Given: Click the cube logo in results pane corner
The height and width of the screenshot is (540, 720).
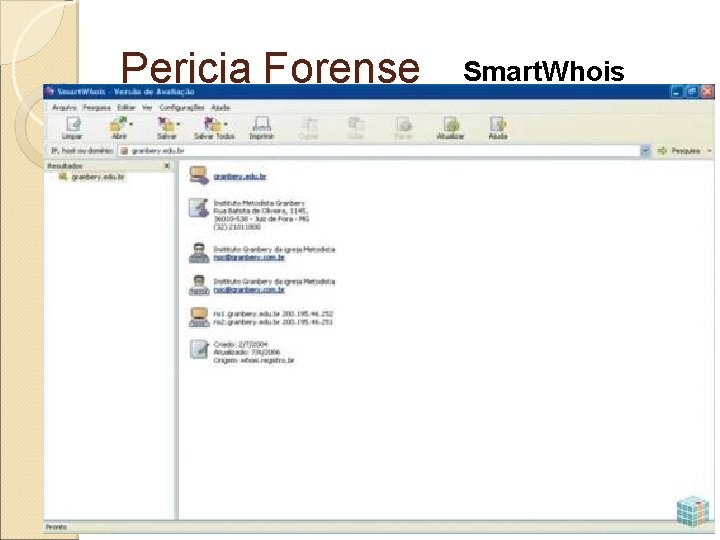Looking at the screenshot, I should click(x=693, y=511).
